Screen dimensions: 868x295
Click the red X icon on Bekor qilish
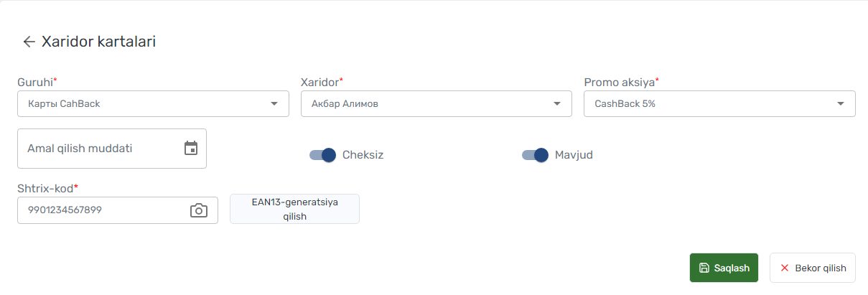tap(784, 268)
